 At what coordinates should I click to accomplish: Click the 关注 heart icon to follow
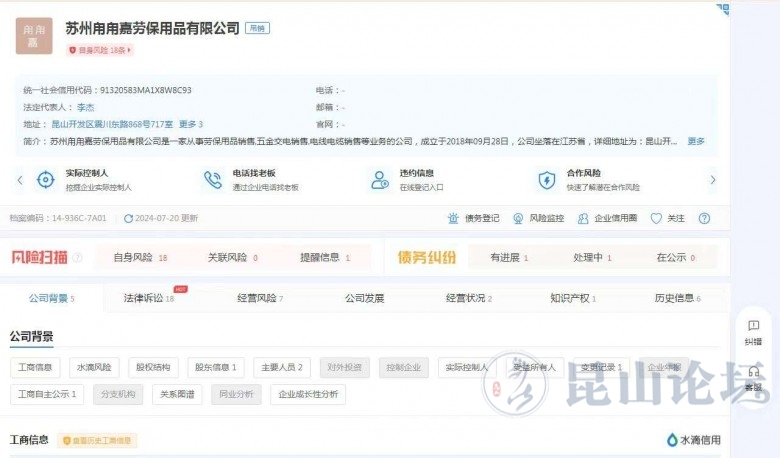[656, 218]
